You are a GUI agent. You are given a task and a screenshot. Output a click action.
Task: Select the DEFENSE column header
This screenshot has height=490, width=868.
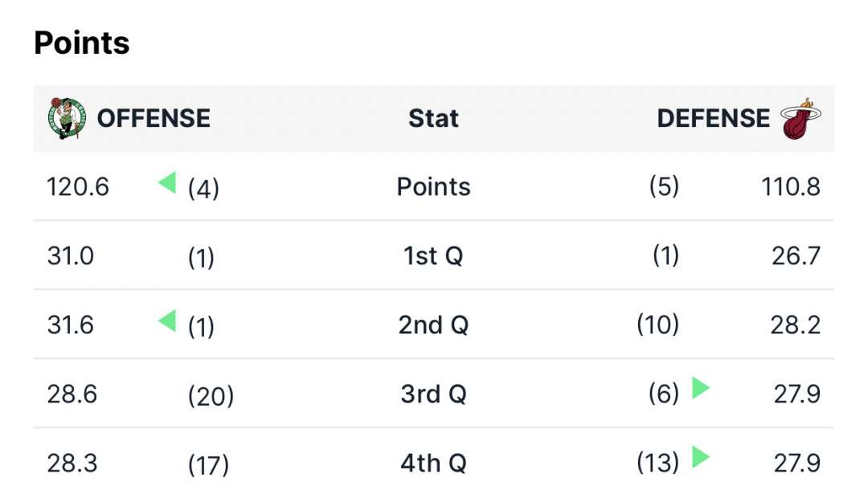(713, 118)
